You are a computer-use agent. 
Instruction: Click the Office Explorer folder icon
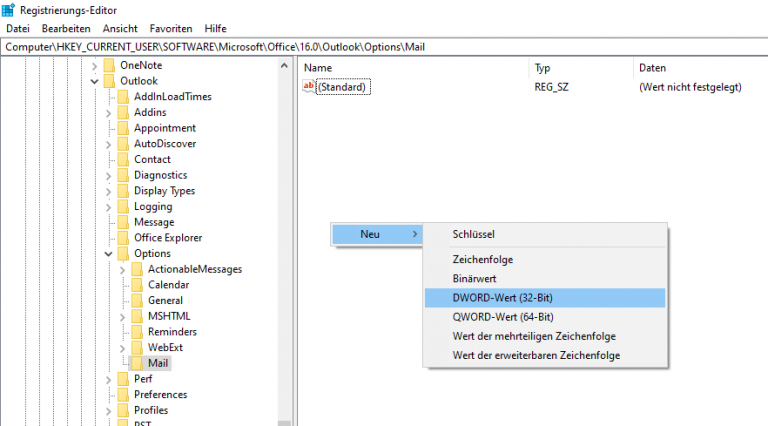123,238
